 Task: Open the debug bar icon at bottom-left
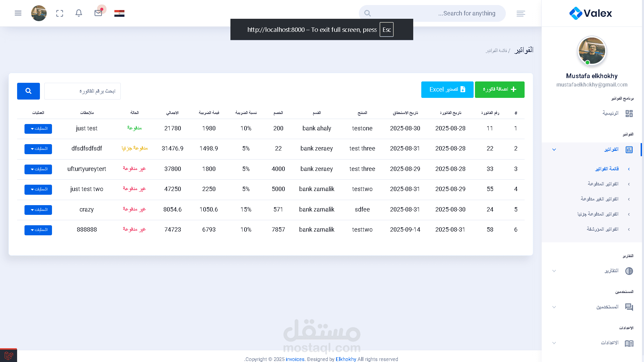click(x=8, y=355)
